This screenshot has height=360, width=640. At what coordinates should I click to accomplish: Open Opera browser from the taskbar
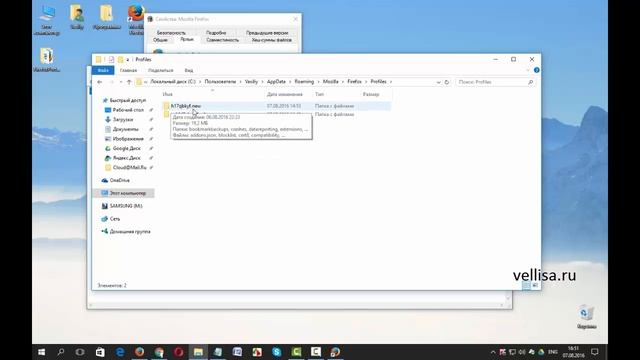pos(178,352)
